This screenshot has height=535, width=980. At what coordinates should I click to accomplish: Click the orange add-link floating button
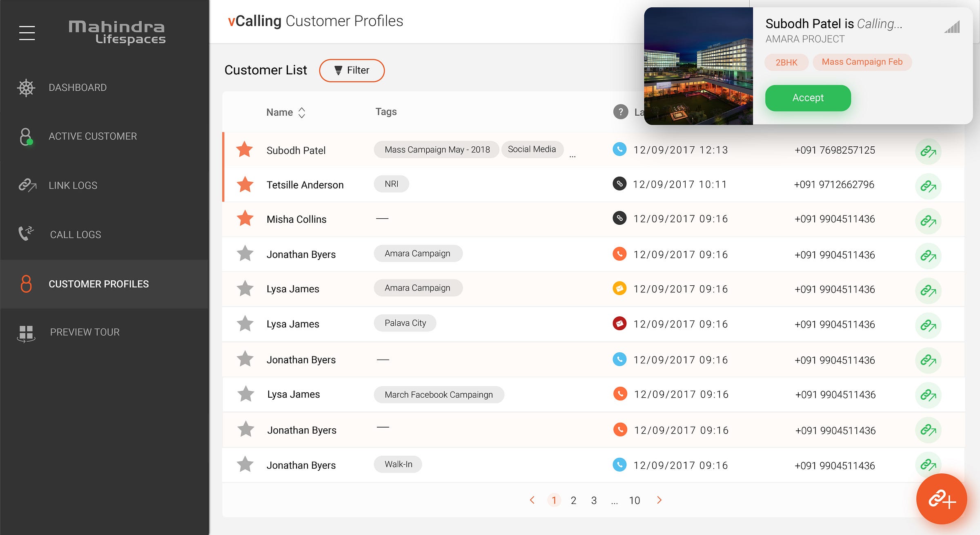tap(941, 499)
